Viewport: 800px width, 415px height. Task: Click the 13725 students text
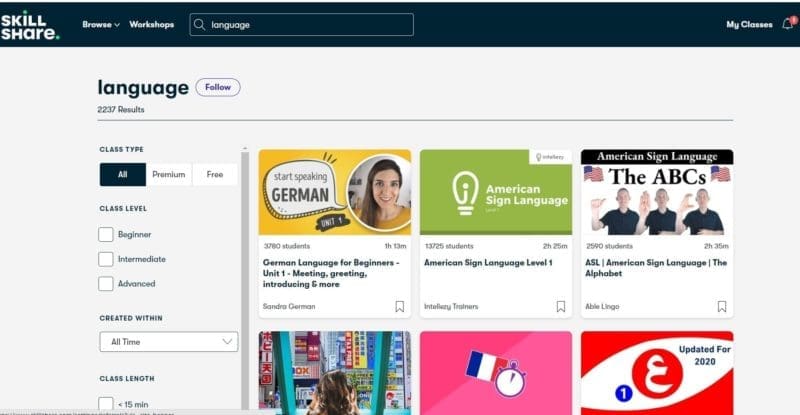449,246
